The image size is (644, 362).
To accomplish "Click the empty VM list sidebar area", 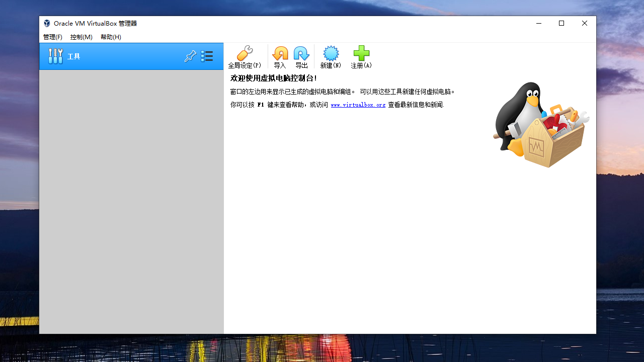I will (131, 201).
